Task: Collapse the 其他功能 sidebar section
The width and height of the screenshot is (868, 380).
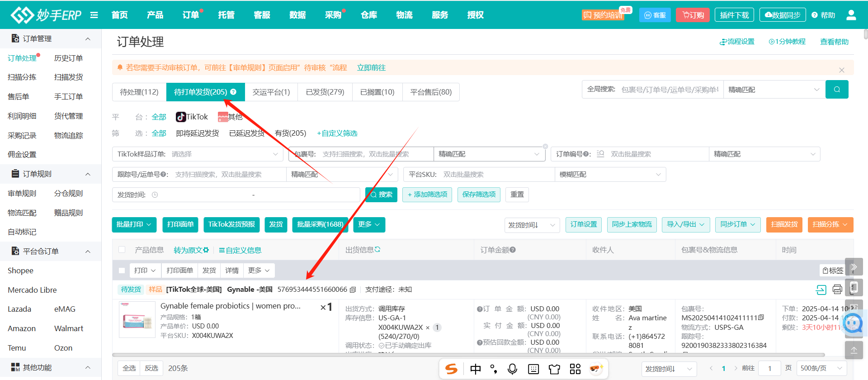Action: tap(88, 367)
